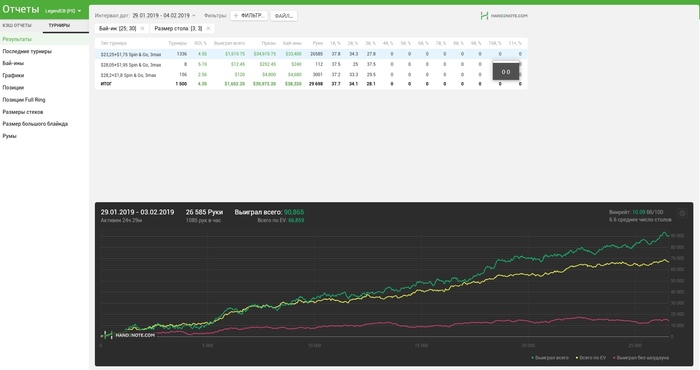Click the $34,919.75 prizes cell
The width and height of the screenshot is (700, 370).
pyautogui.click(x=265, y=54)
